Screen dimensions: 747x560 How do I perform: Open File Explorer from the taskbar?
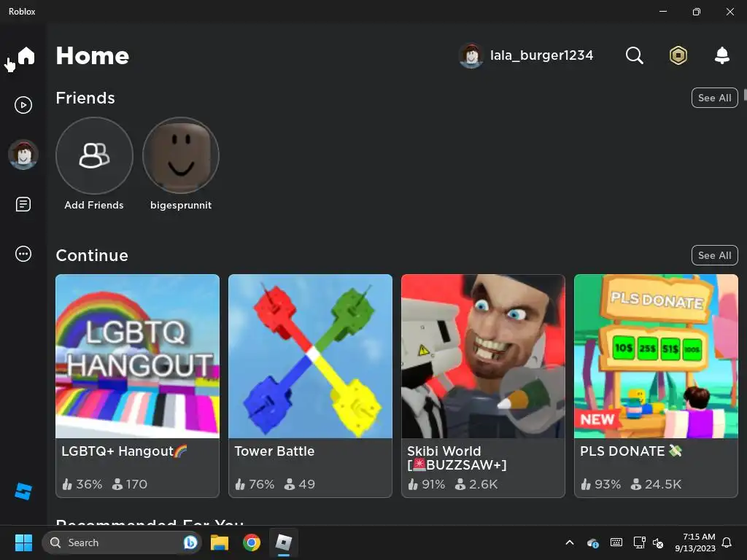click(x=220, y=542)
